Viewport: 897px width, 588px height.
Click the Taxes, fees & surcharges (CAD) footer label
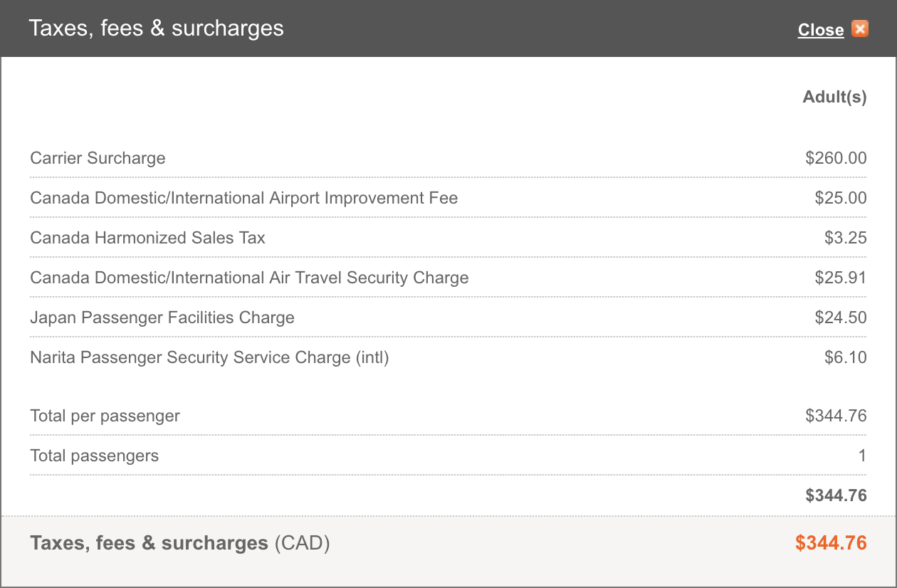[x=180, y=543]
